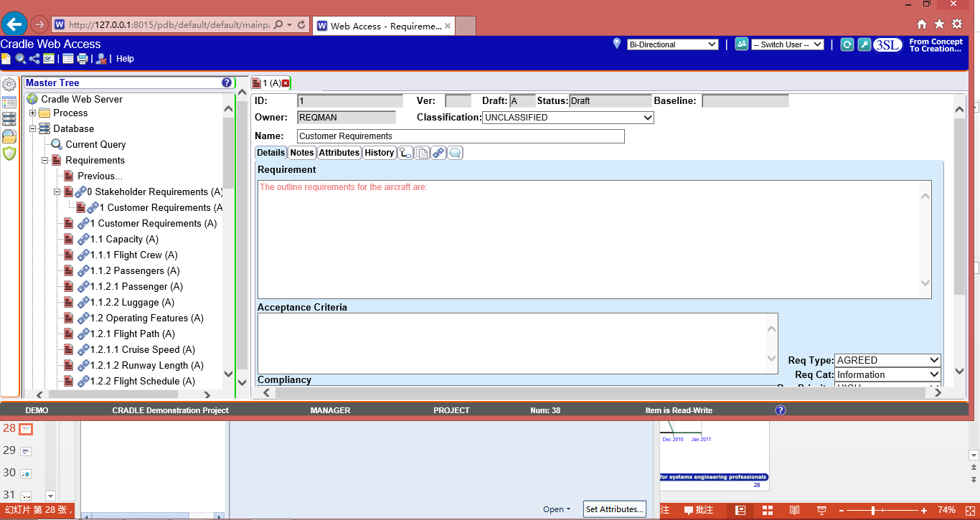Click Open dropdown in PowerPoint window

coord(557,509)
